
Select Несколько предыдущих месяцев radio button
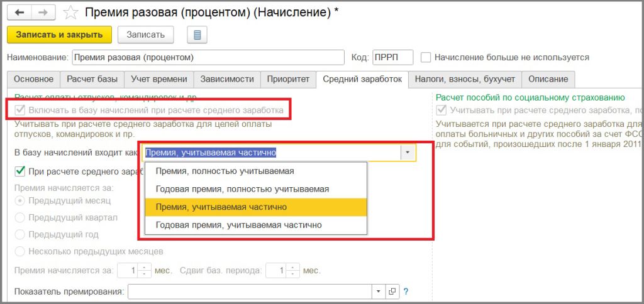[x=19, y=251]
